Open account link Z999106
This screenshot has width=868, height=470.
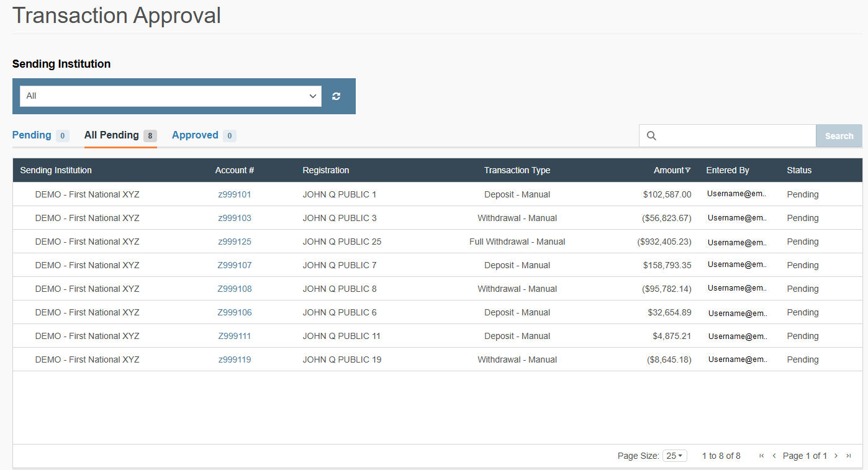(x=235, y=312)
